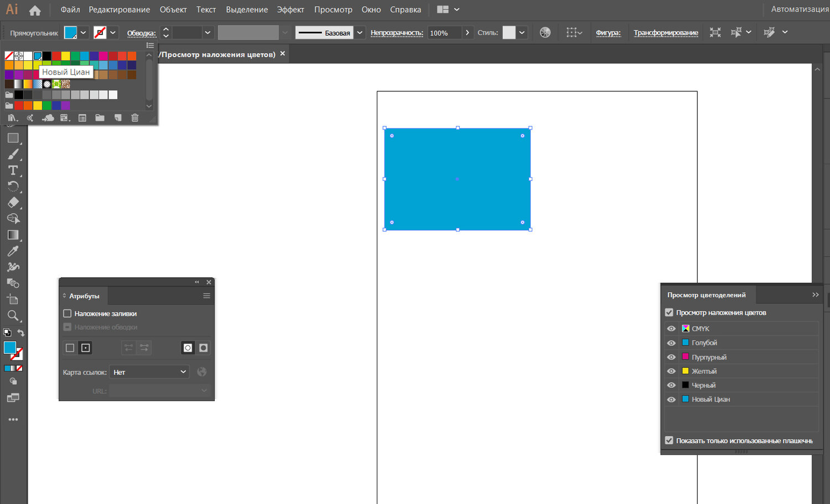Click the Обводка stroke link
This screenshot has width=830, height=504.
(141, 33)
